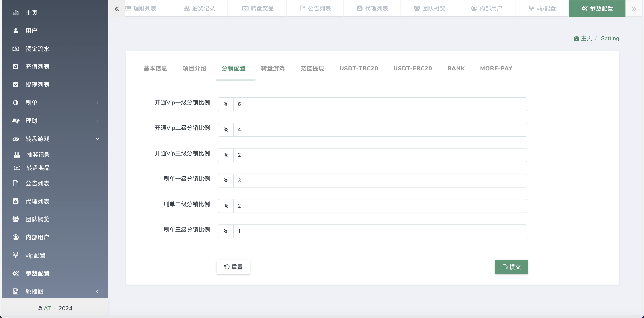
Task: Click the gamepad icon beside 转盘游戏
Action: click(16, 139)
